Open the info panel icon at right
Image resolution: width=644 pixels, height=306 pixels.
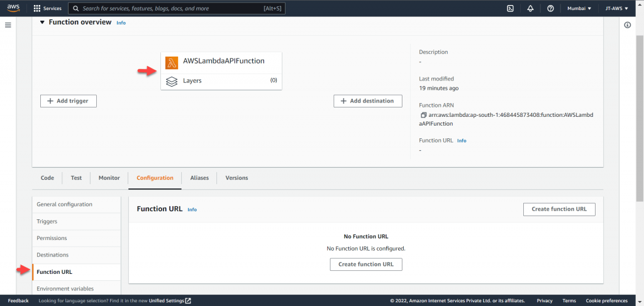click(627, 25)
